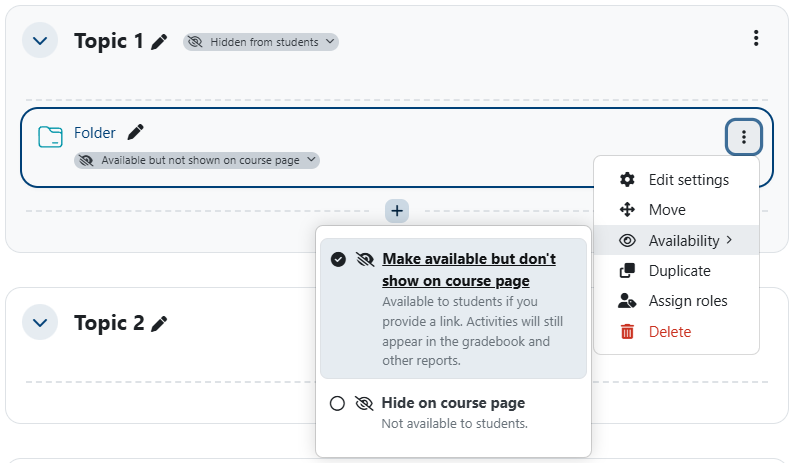This screenshot has width=794, height=463.
Task: Click the Folder activity icon
Action: pyautogui.click(x=50, y=137)
